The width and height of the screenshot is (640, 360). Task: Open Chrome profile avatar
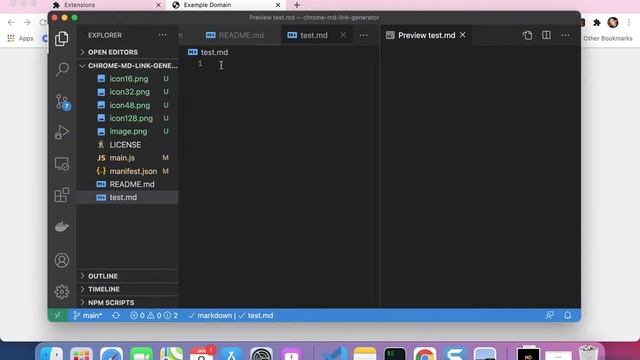tap(613, 22)
